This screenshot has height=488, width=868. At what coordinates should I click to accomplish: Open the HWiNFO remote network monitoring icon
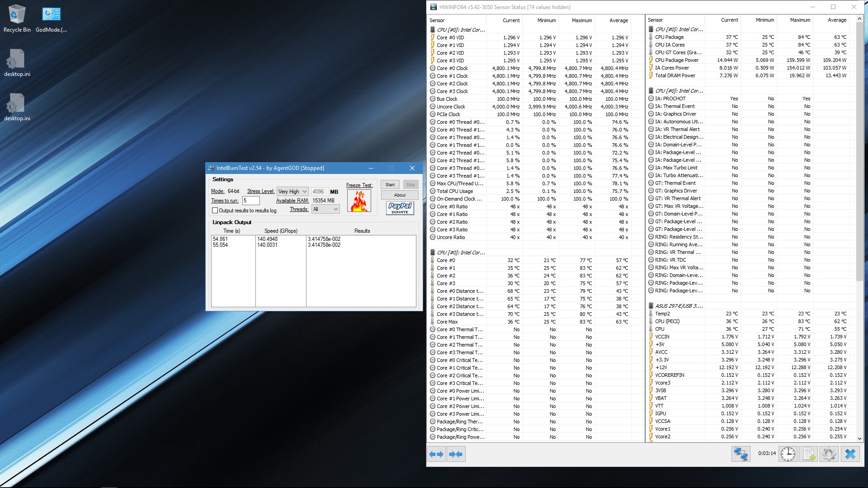pyautogui.click(x=741, y=454)
